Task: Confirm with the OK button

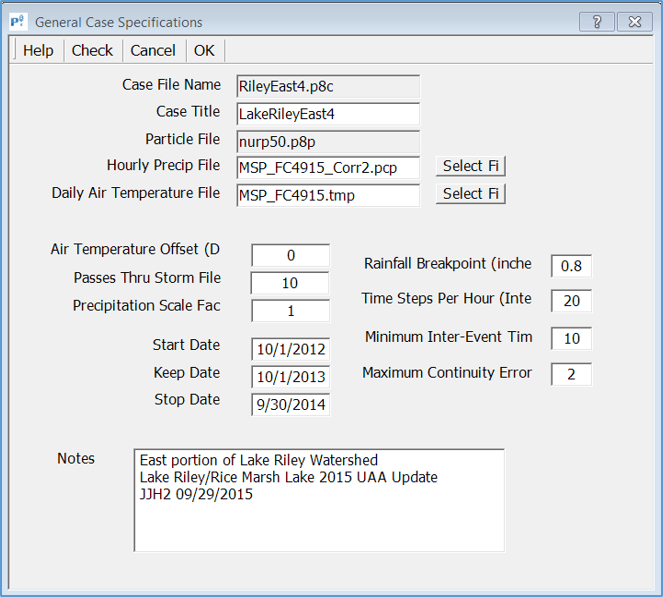Action: pos(204,50)
